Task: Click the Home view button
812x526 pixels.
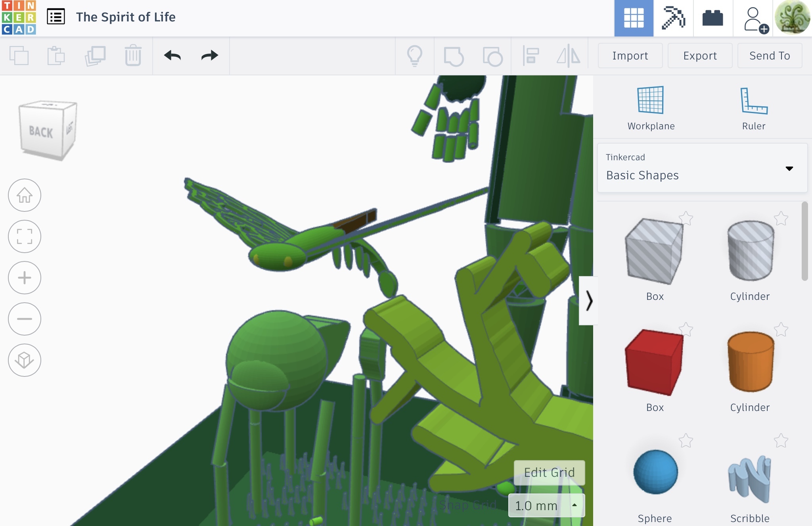Action: (x=25, y=195)
